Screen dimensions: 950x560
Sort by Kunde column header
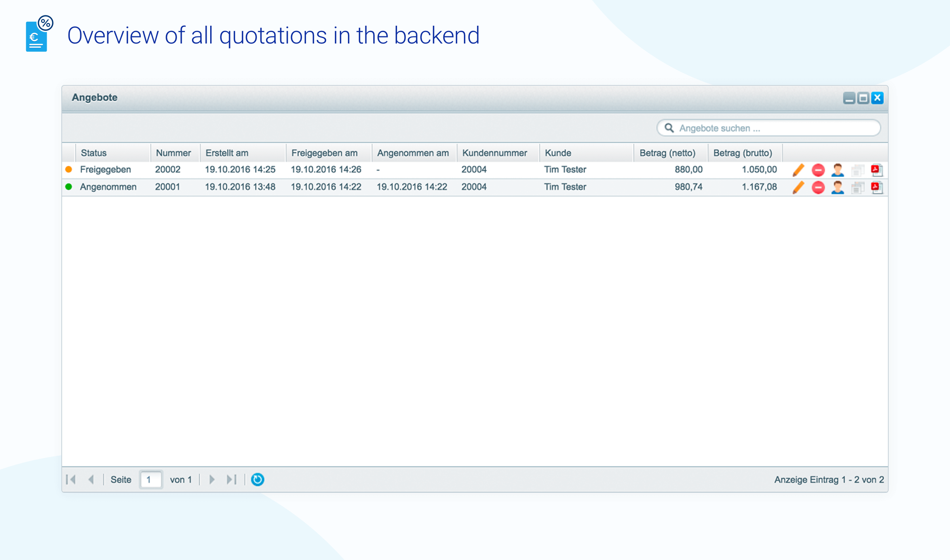pos(587,153)
